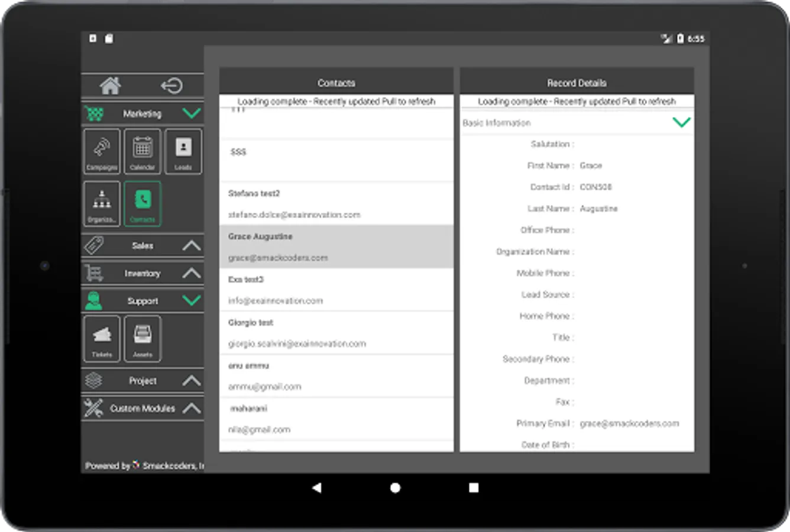This screenshot has width=790, height=532.
Task: Select the Project menu label
Action: tap(143, 381)
